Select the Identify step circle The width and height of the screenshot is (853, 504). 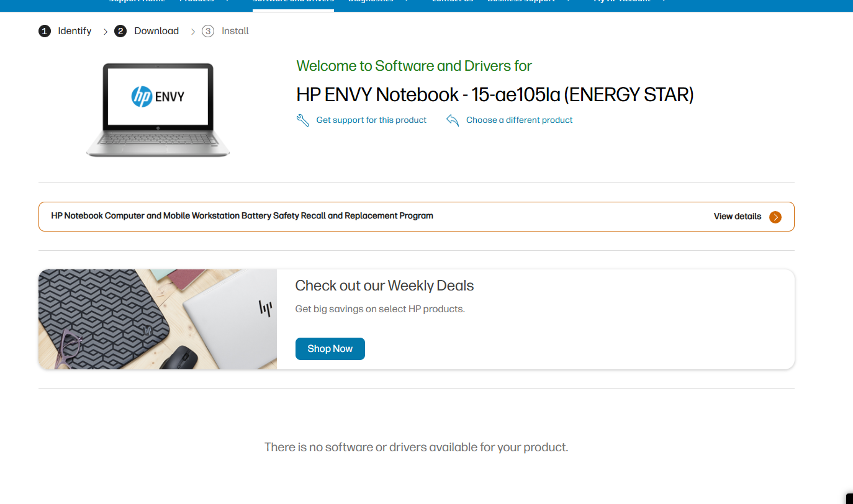click(44, 30)
